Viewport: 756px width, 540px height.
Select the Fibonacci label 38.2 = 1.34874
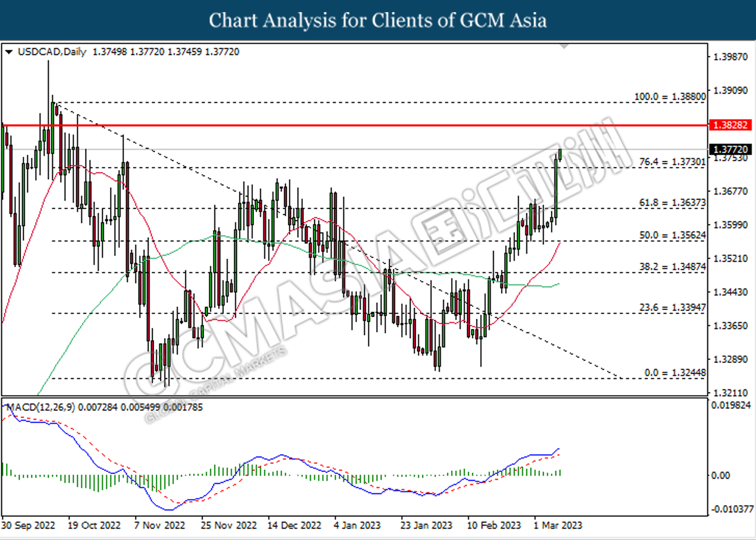(x=672, y=267)
